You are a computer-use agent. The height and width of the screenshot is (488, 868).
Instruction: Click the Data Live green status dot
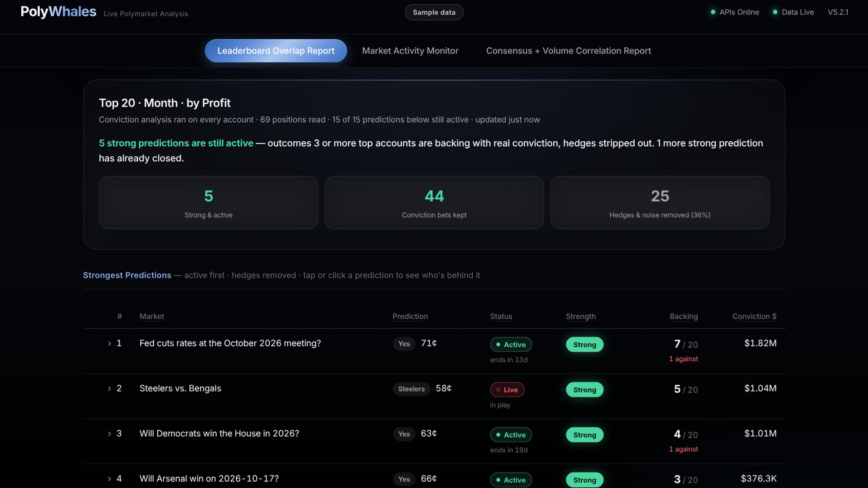tap(775, 12)
